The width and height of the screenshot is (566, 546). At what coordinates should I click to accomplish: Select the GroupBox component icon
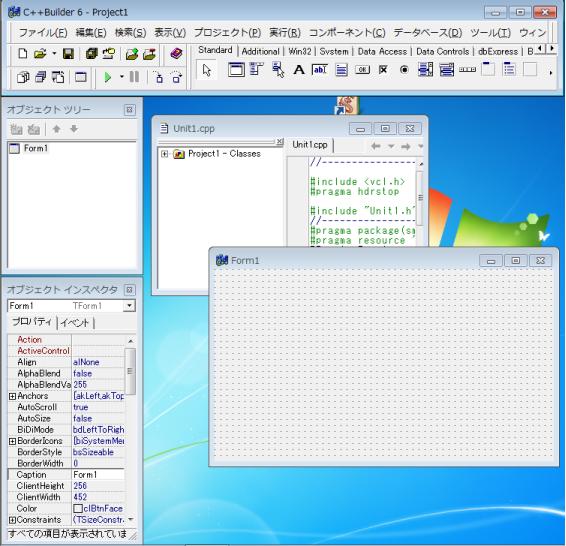(x=488, y=69)
